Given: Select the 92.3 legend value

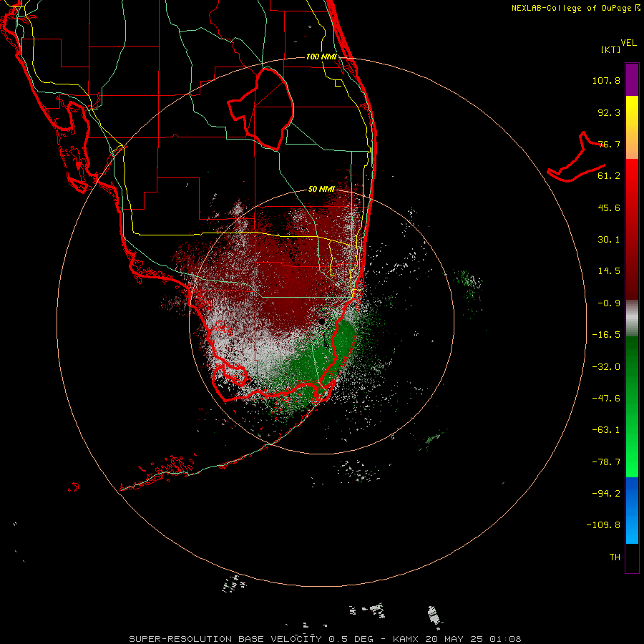Looking at the screenshot, I should 609,112.
